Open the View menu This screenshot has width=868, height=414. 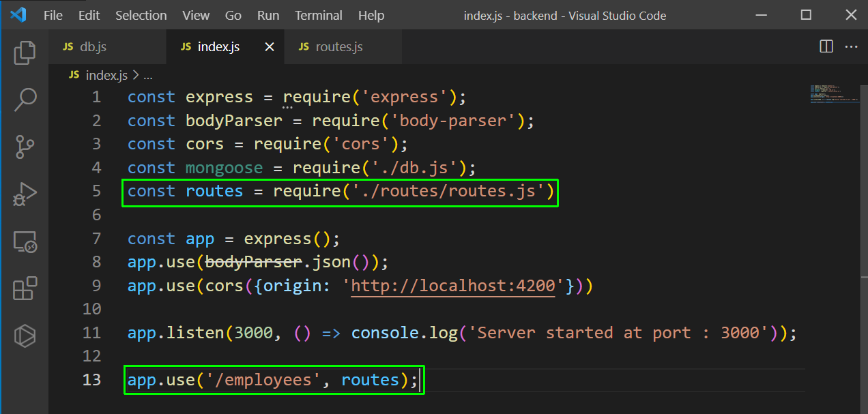coord(197,15)
